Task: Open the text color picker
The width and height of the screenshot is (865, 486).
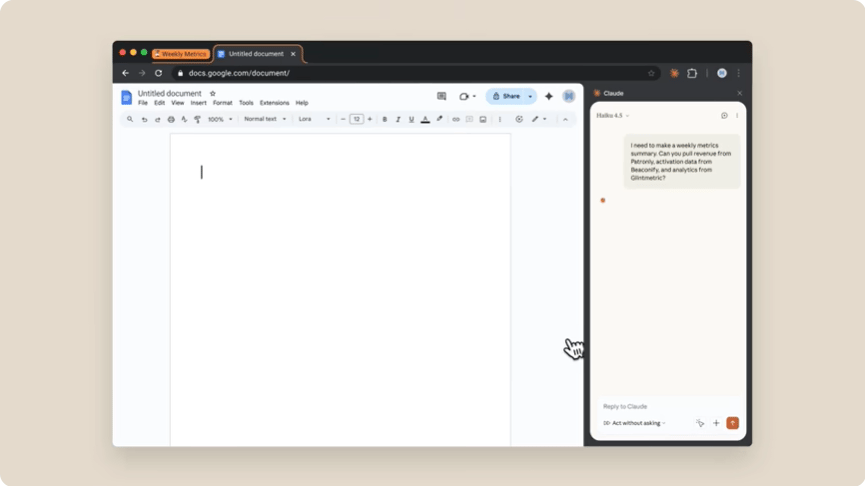Action: point(425,119)
